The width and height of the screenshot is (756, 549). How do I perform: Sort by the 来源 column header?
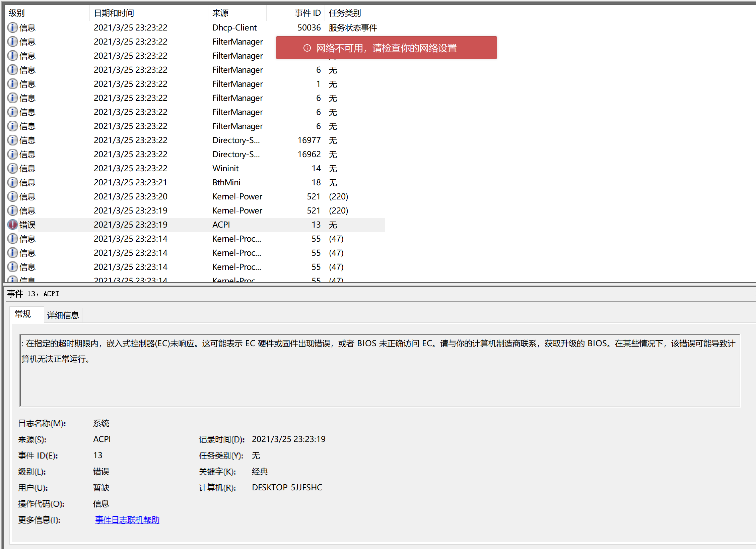tap(220, 13)
